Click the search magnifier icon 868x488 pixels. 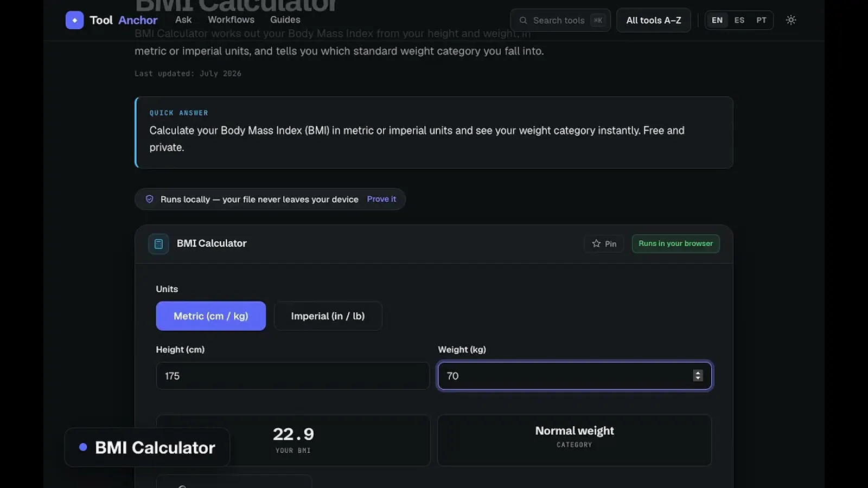[523, 21]
